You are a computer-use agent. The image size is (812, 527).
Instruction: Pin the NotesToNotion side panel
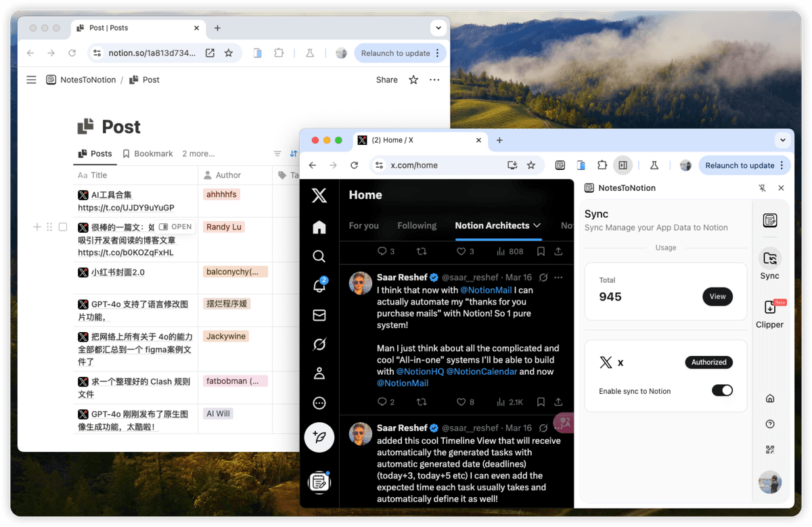coord(762,188)
